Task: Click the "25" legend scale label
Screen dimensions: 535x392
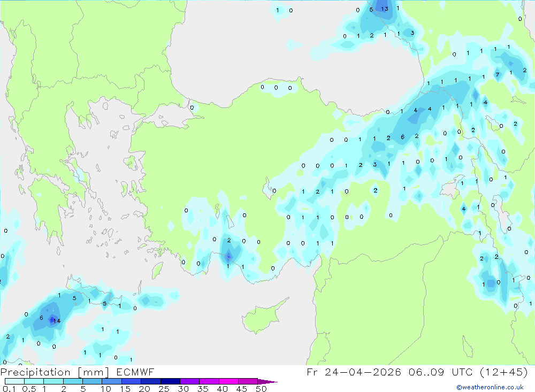Action: coord(164,389)
